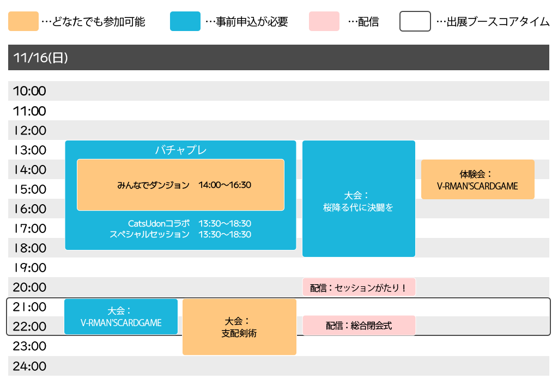Viewport: 558px width, 392px height.
Task: Open 大会：支配剣術 tournament block
Action: [239, 327]
